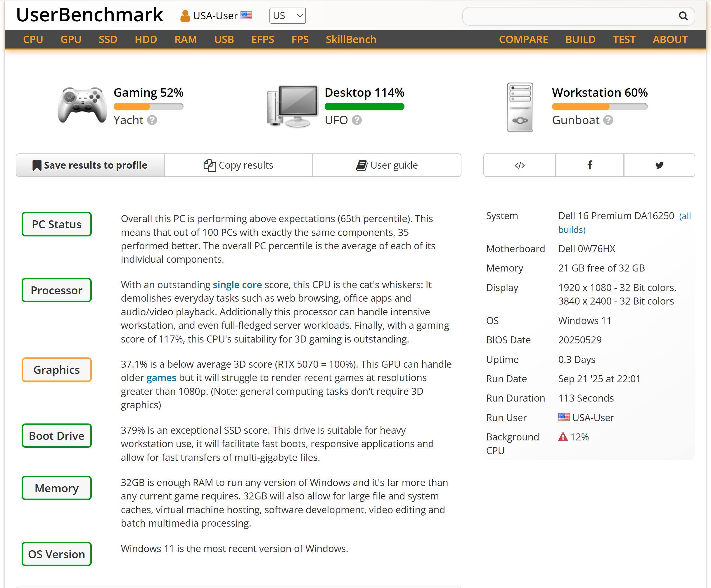Open the COMPARE menu item
The height and width of the screenshot is (588, 711).
point(523,39)
